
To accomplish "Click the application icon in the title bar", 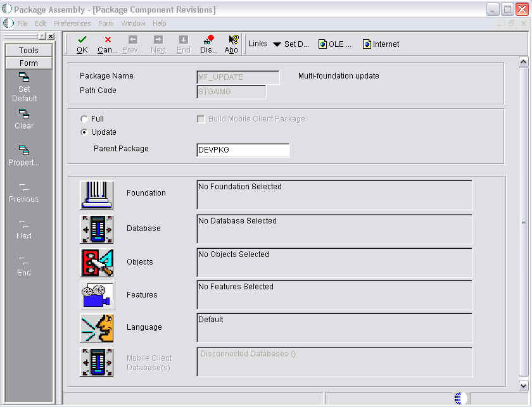I will coord(7,9).
